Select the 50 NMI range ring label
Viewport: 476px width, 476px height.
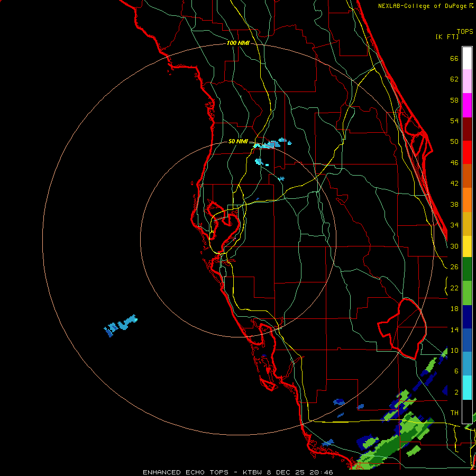point(238,141)
